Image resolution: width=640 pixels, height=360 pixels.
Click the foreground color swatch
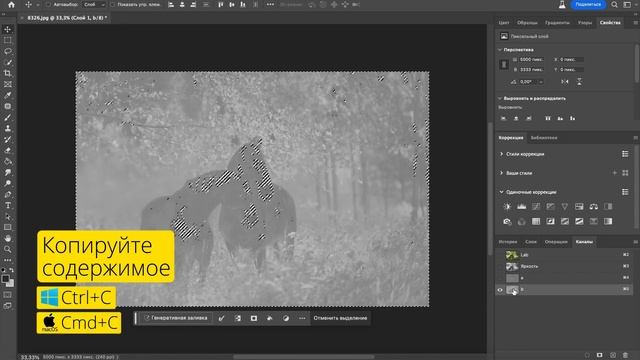coord(5,280)
